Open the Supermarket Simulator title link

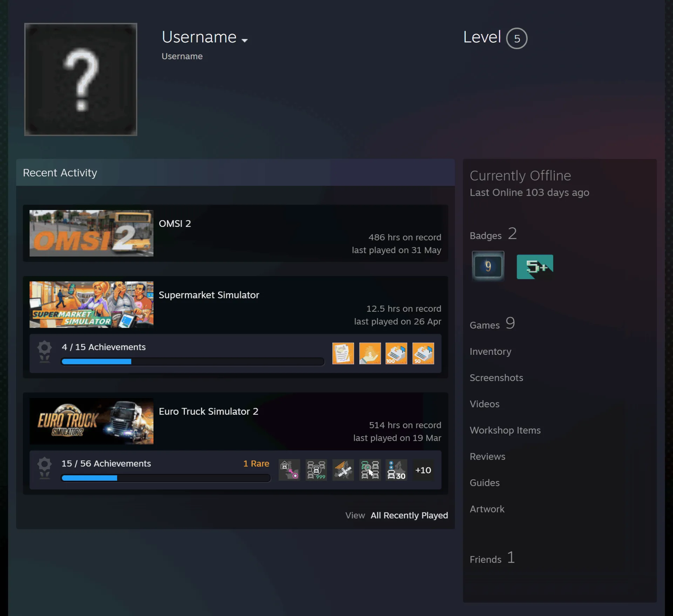209,295
